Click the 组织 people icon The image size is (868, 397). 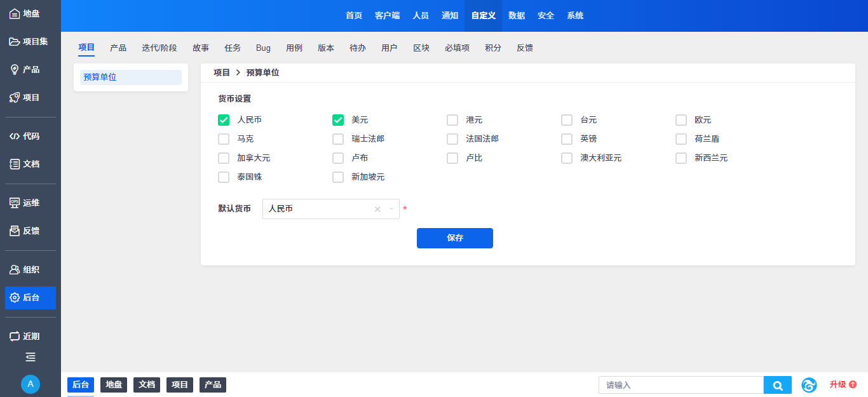[15, 269]
